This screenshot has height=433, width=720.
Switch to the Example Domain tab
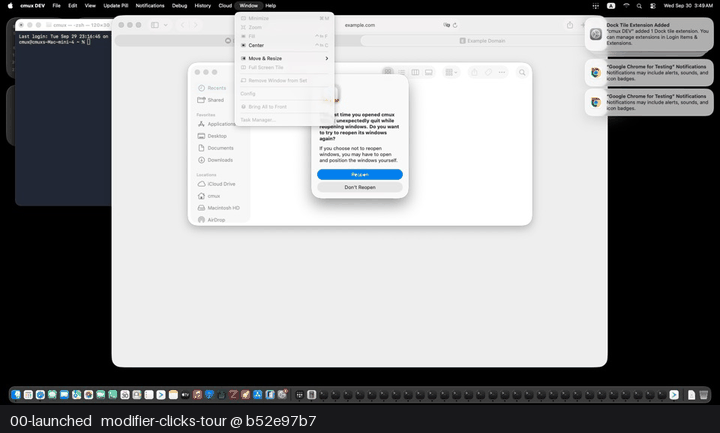[482, 41]
